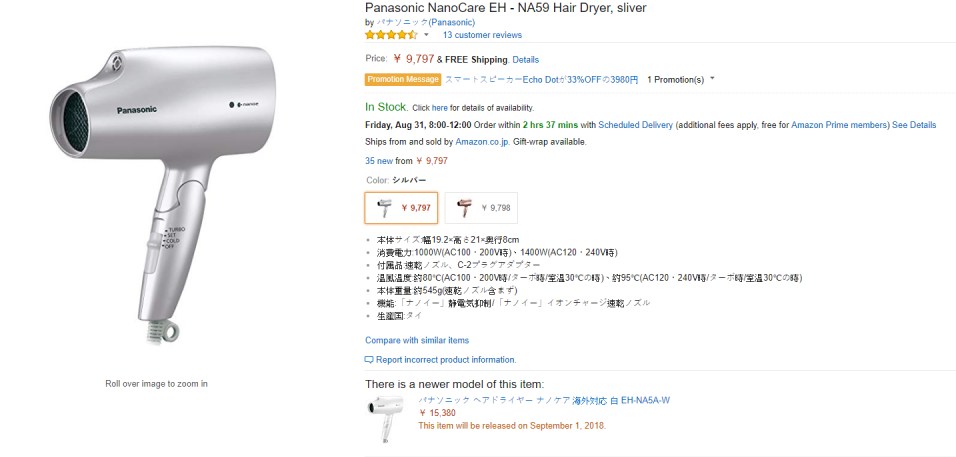The height and width of the screenshot is (457, 956).
Task: Open the rating breakdown arrow beside stars
Action: click(427, 35)
